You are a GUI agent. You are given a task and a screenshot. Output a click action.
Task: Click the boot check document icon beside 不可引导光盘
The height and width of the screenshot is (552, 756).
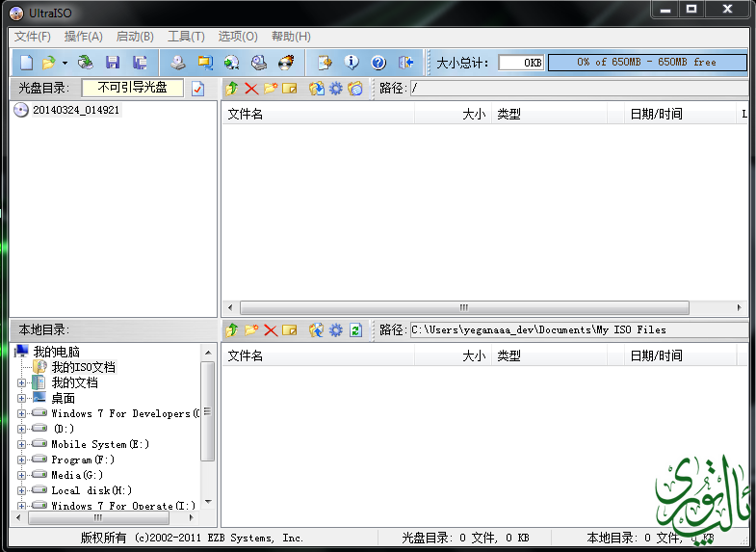point(197,89)
